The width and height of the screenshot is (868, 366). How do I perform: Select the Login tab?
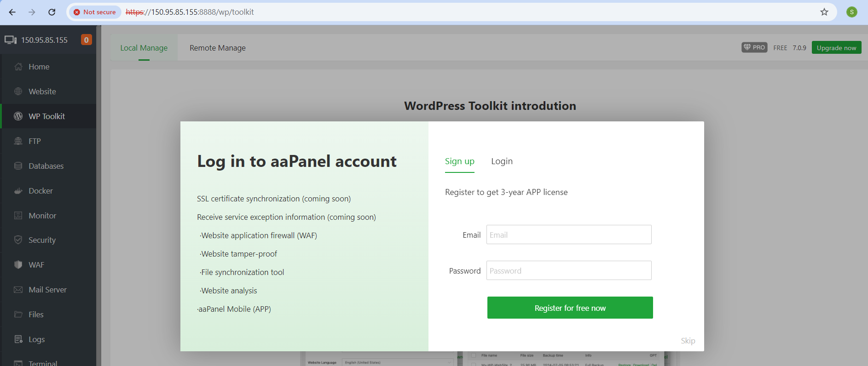click(502, 161)
